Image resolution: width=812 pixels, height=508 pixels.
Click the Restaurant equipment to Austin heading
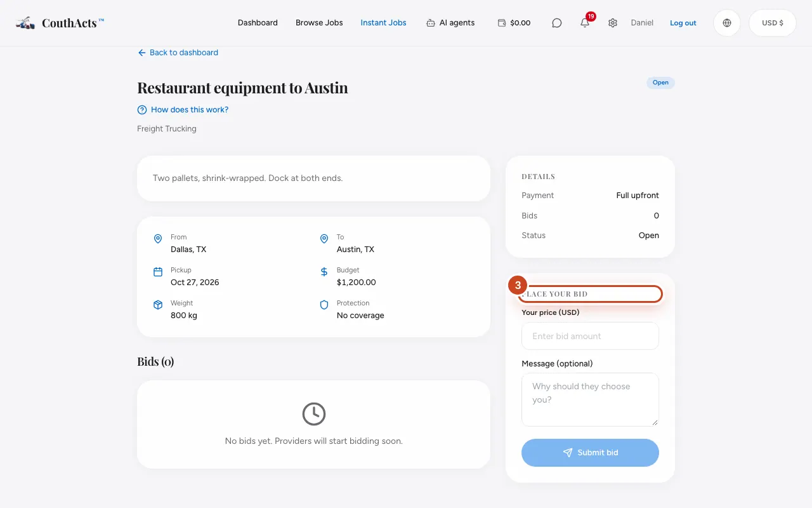click(242, 88)
